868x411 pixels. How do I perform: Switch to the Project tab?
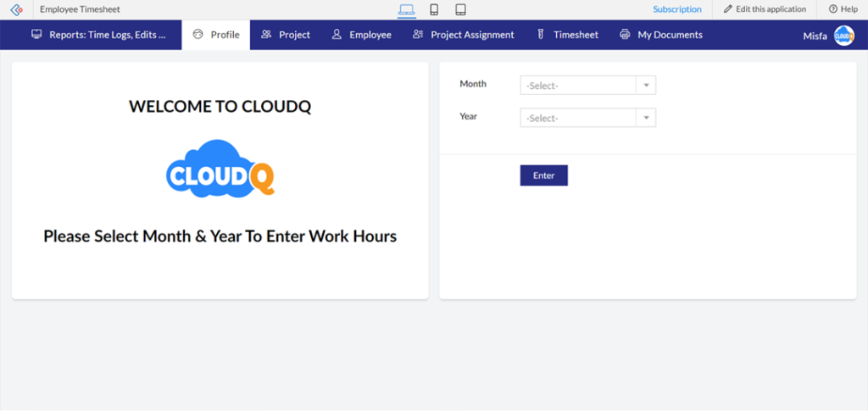[x=286, y=35]
